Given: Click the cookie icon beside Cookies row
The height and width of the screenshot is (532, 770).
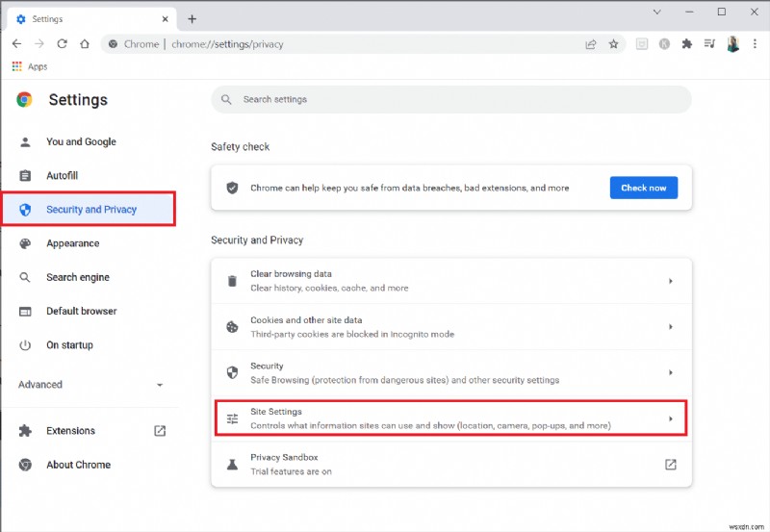Looking at the screenshot, I should (232, 327).
